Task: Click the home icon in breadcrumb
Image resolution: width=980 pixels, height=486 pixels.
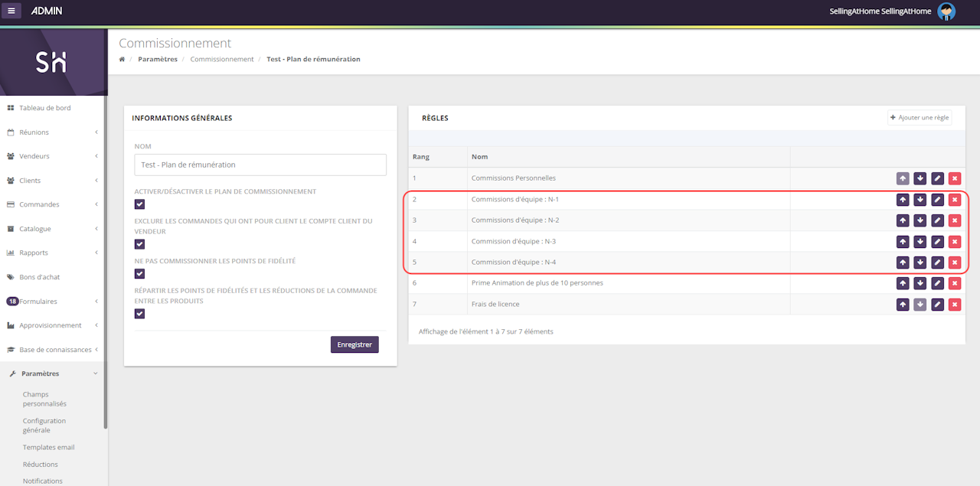Action: pos(122,59)
